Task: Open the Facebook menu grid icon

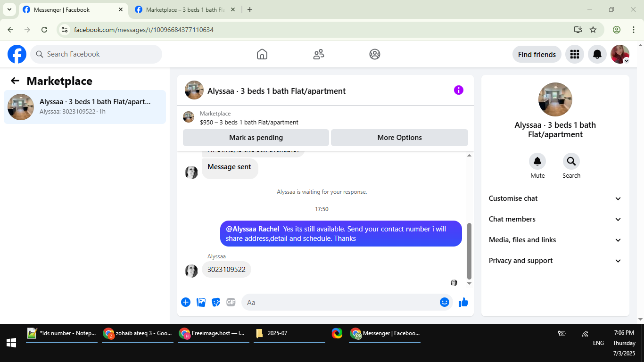Action: 574,54
